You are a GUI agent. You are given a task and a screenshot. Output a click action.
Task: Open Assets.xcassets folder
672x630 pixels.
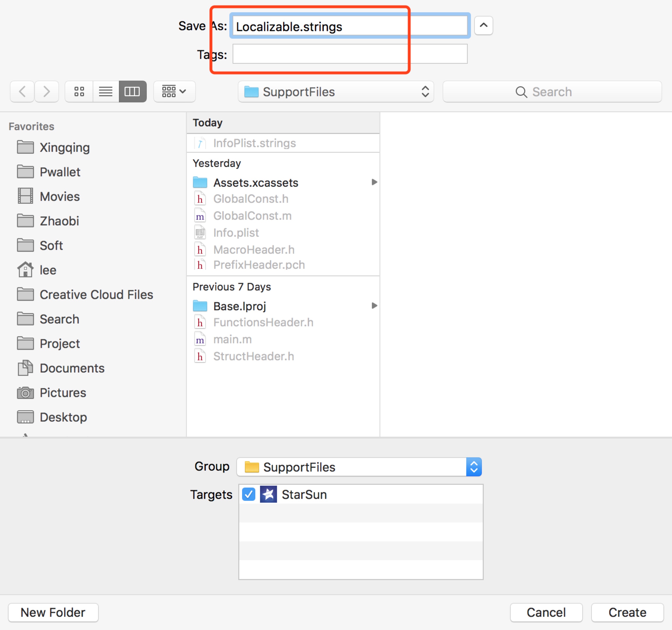pos(256,183)
